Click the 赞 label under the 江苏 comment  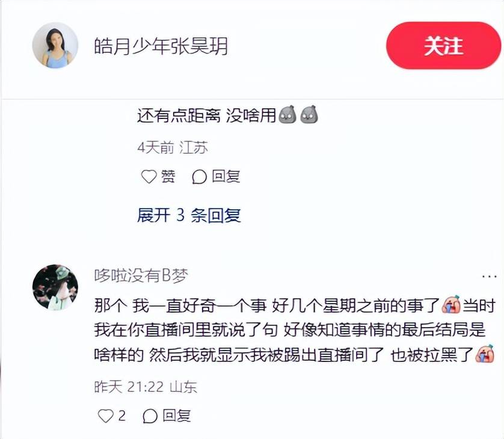tap(168, 176)
